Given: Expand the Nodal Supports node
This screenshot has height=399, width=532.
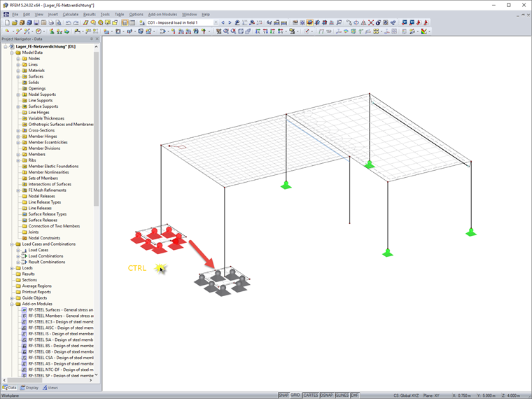Looking at the screenshot, I should (18, 94).
